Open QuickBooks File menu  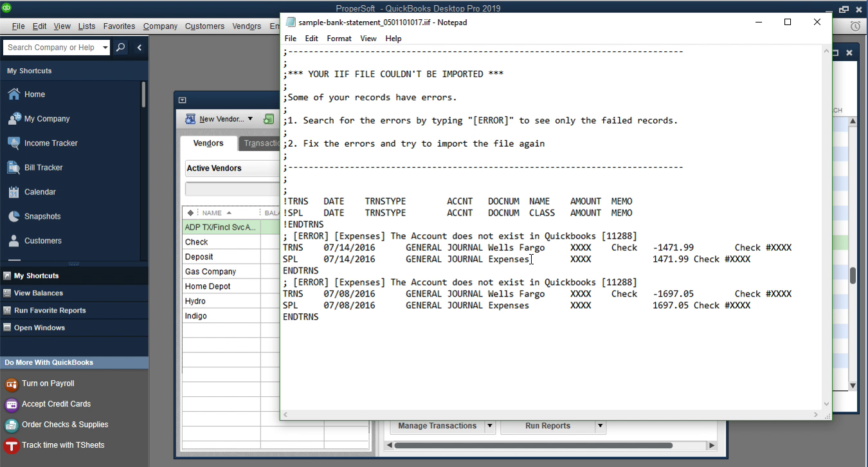tap(18, 26)
